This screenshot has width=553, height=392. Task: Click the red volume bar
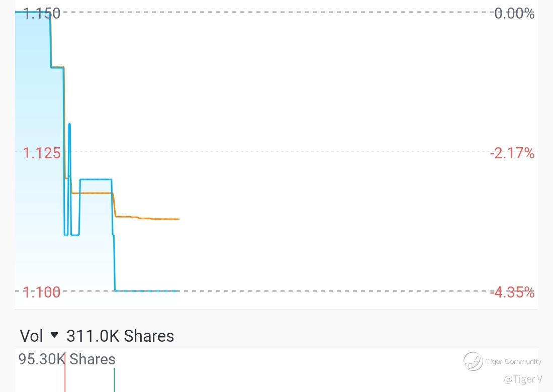(65, 372)
